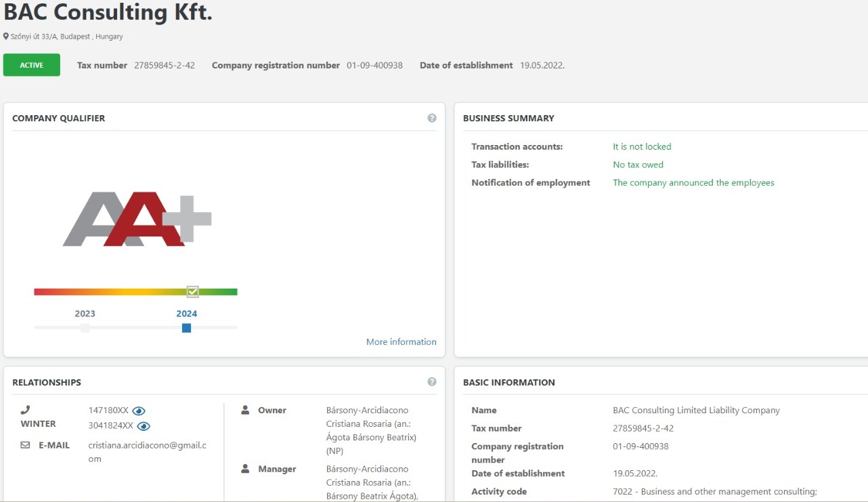This screenshot has height=502, width=868.
Task: Click header tax number 27859845-2-42
Action: click(x=165, y=66)
